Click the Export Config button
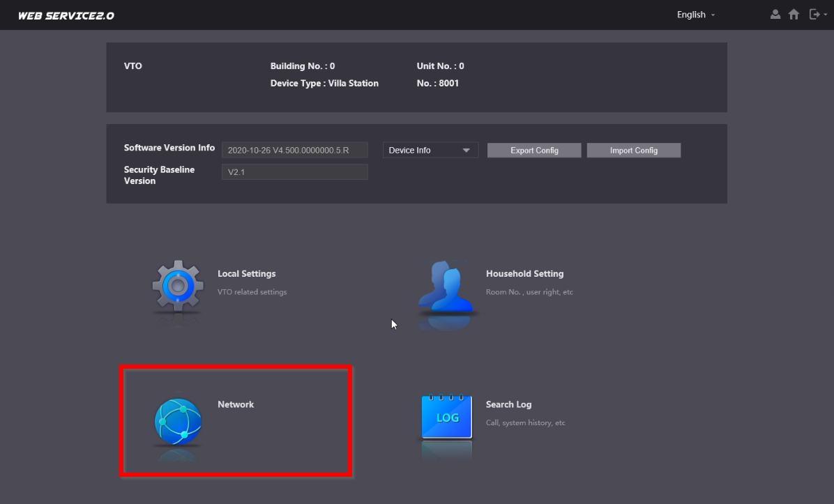Image resolution: width=834 pixels, height=504 pixels. [534, 151]
